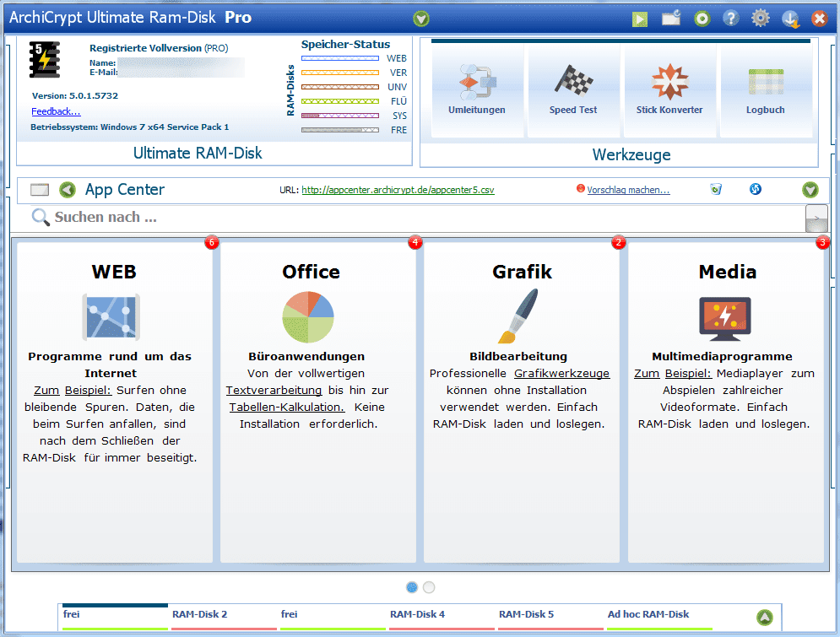Click the red badge 2 on Grafik card

619,242
